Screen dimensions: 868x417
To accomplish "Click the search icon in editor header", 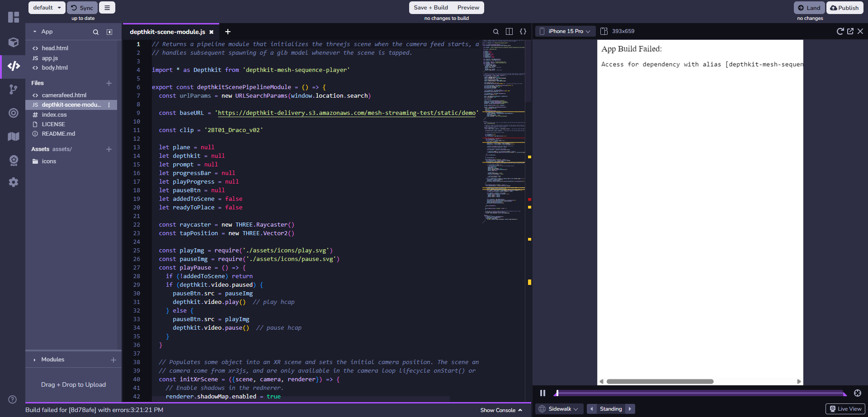I will tap(495, 32).
